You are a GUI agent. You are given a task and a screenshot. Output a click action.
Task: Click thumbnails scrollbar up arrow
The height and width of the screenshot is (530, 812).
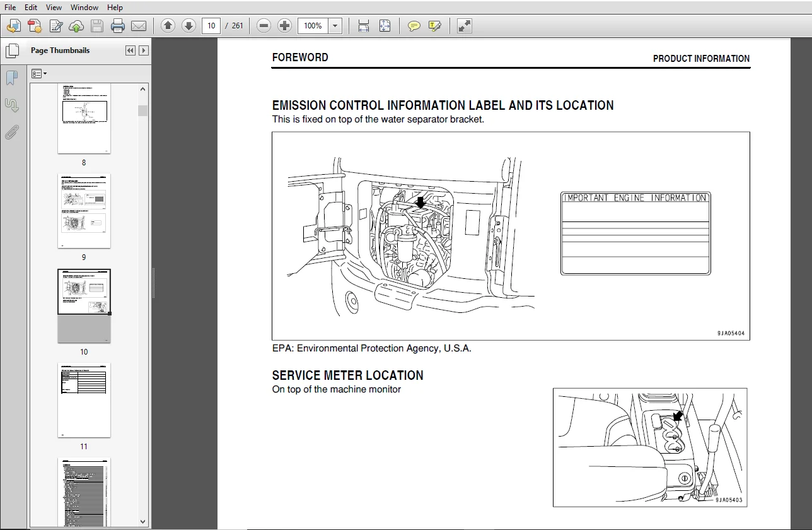(x=143, y=89)
